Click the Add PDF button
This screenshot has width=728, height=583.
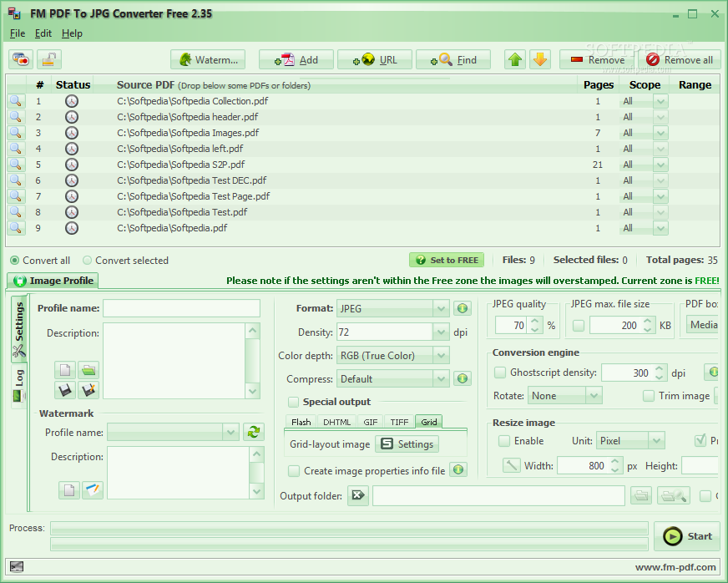296,60
